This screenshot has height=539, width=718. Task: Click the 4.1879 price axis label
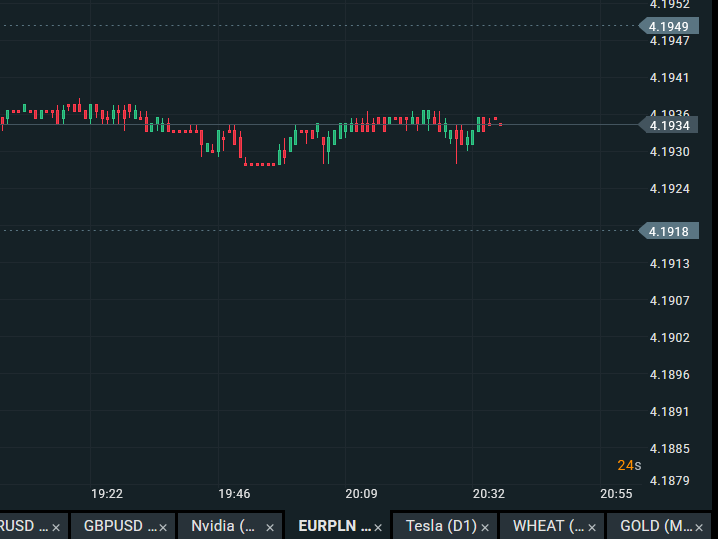tap(669, 480)
